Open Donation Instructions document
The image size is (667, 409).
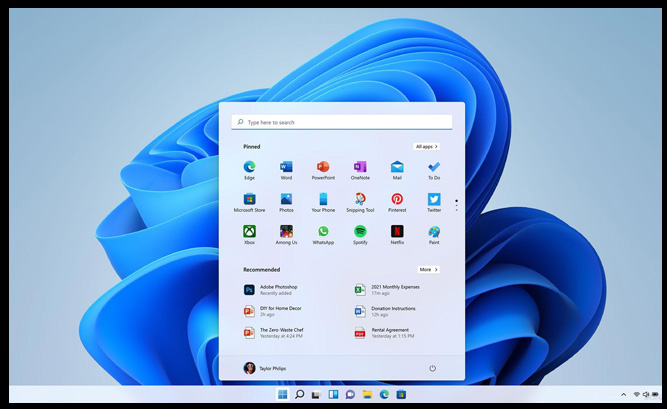(385, 311)
